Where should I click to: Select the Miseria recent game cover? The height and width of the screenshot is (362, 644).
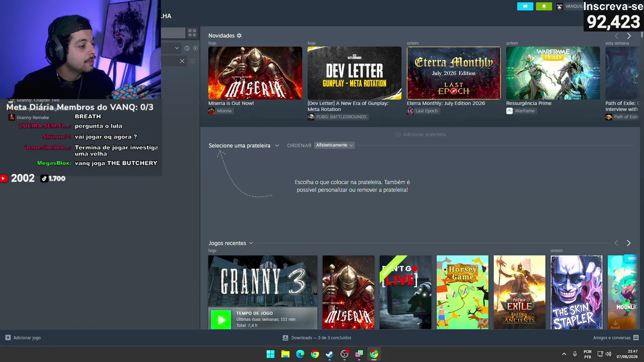348,292
